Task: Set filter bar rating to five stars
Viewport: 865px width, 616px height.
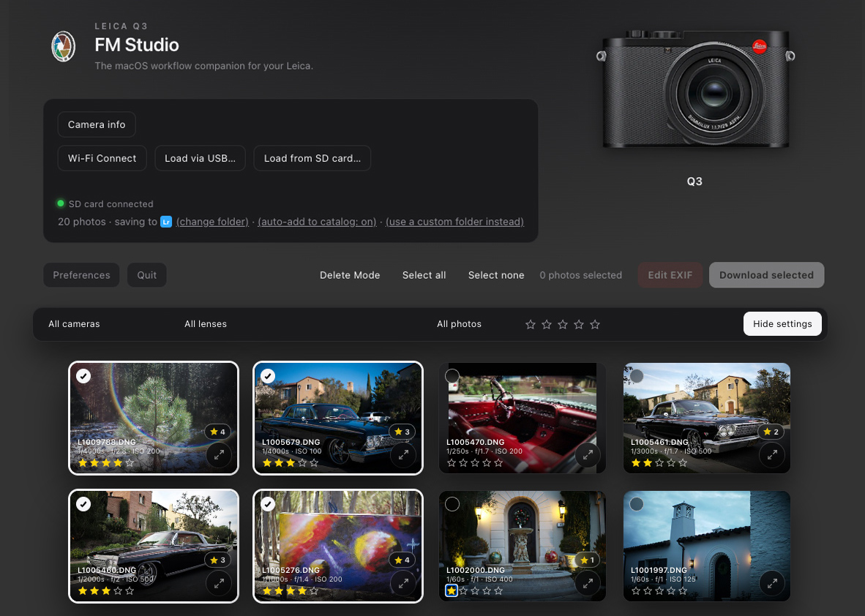Action: (595, 324)
